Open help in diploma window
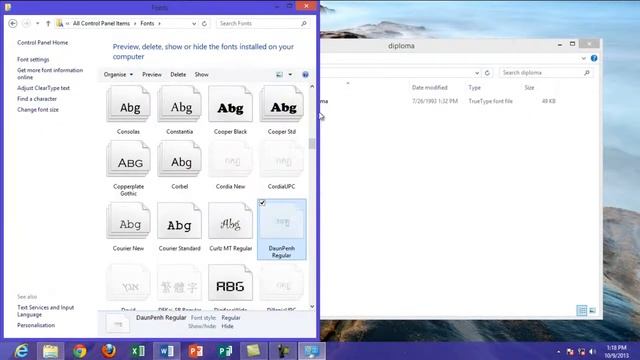Viewport: 640px width, 360px height. pos(594,58)
